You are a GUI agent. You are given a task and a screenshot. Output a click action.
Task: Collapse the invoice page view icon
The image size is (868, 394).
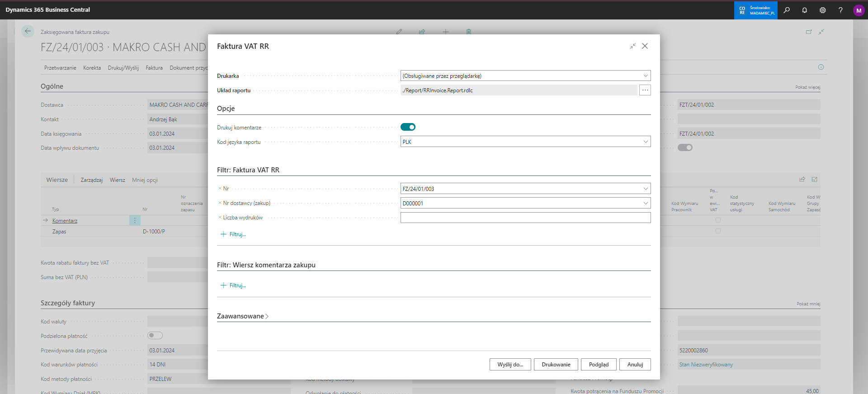[821, 32]
